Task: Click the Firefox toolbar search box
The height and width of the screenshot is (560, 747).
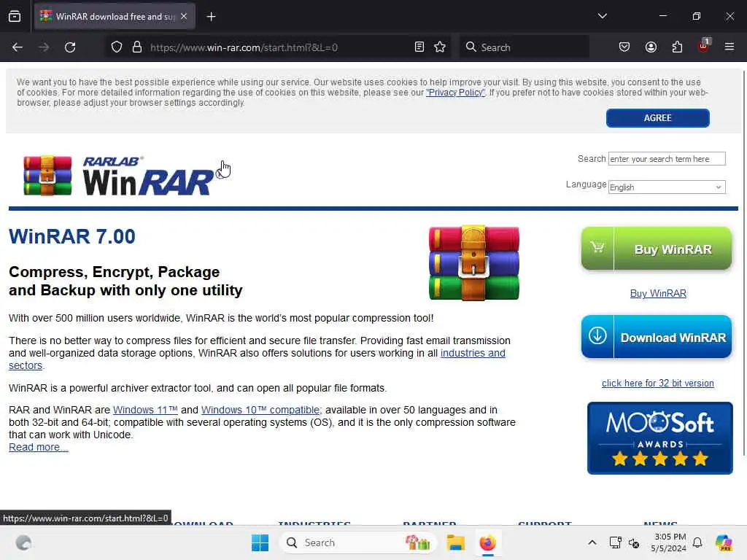Action: point(524,47)
